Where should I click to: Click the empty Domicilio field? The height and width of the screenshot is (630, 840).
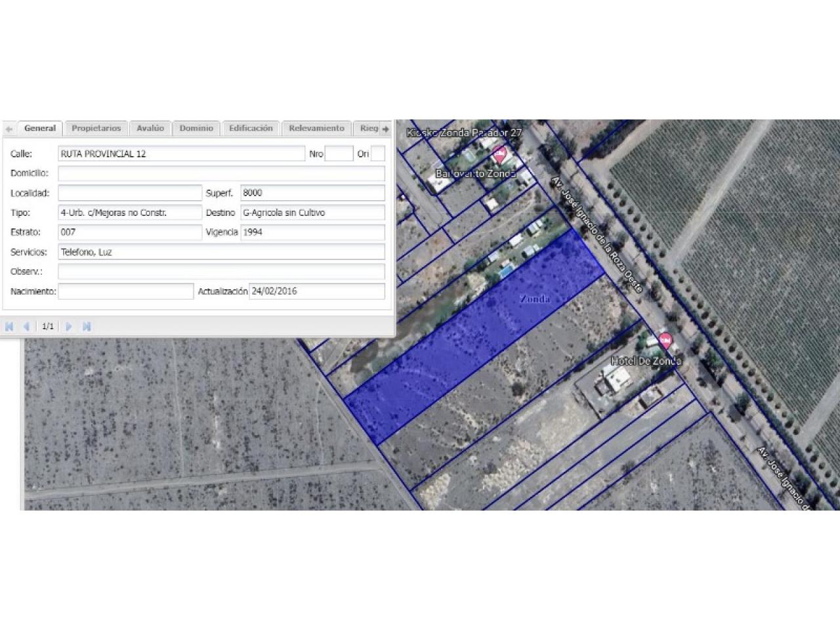(222, 173)
